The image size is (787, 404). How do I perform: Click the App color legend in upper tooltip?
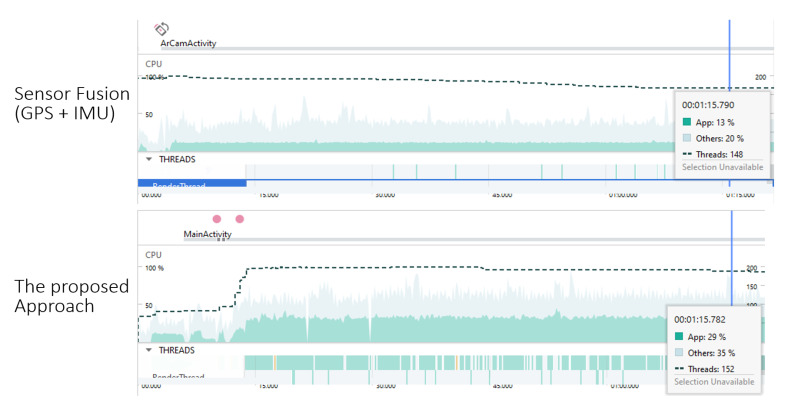(x=687, y=121)
